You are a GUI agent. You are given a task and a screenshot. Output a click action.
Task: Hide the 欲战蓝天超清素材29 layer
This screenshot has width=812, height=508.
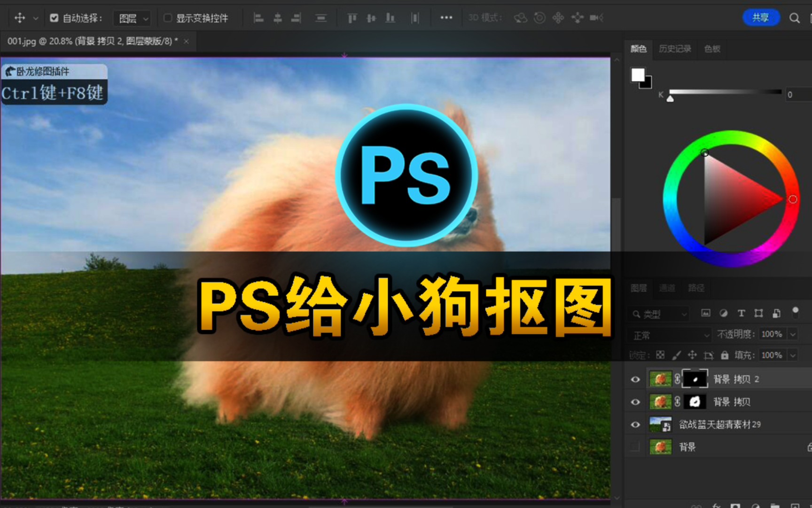[635, 424]
